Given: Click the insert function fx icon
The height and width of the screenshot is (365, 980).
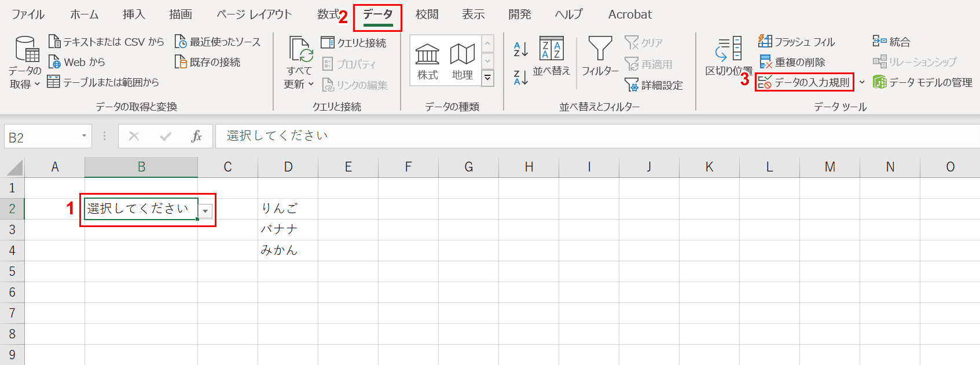Looking at the screenshot, I should click(x=196, y=136).
